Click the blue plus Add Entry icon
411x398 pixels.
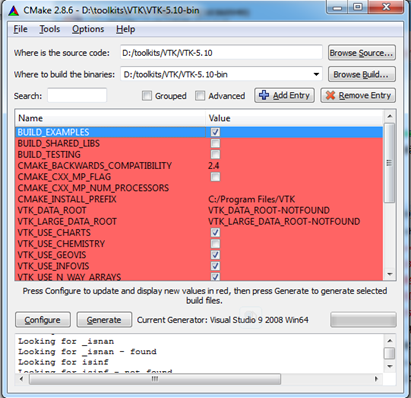tap(264, 95)
